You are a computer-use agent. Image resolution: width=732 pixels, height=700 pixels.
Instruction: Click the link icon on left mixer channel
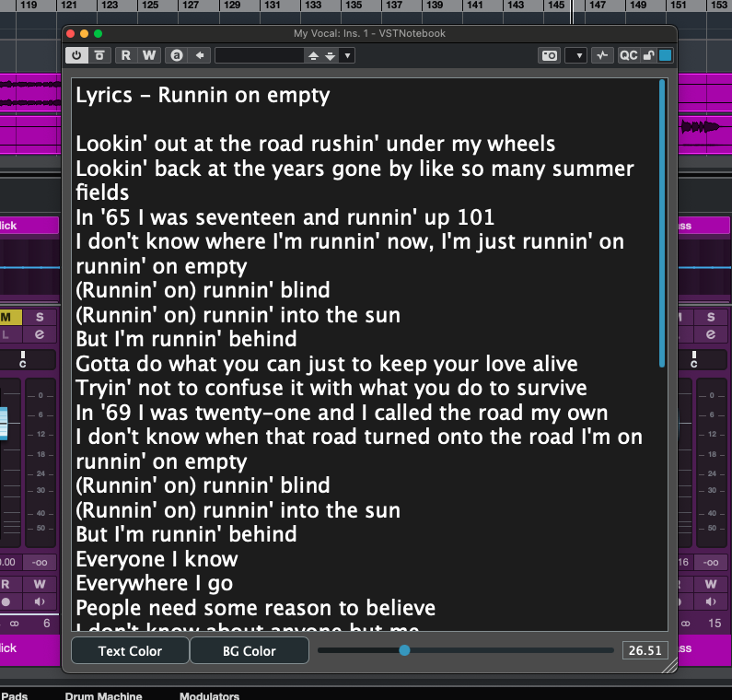pos(15,624)
